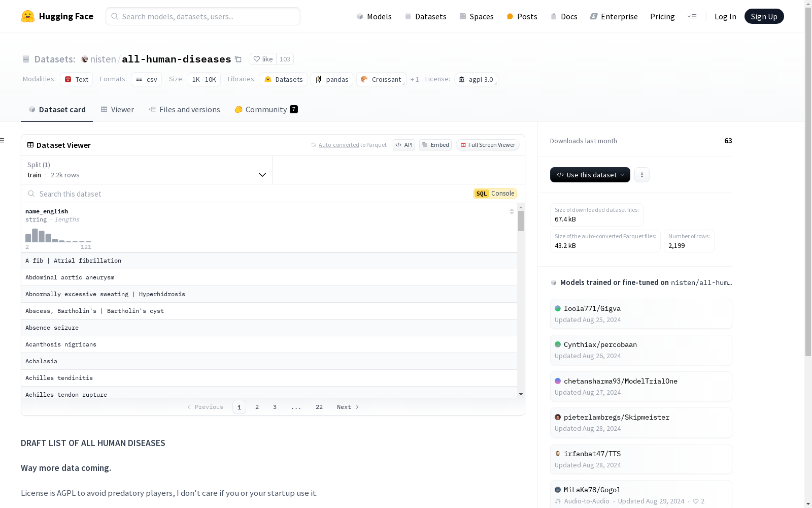Image resolution: width=812 pixels, height=508 pixels.
Task: Open the Community tab
Action: tap(266, 110)
